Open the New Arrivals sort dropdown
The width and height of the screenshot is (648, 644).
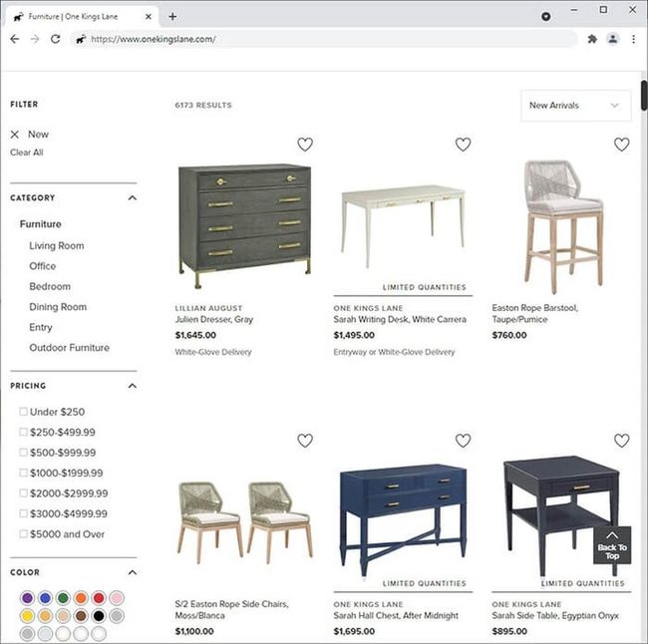[576, 106]
